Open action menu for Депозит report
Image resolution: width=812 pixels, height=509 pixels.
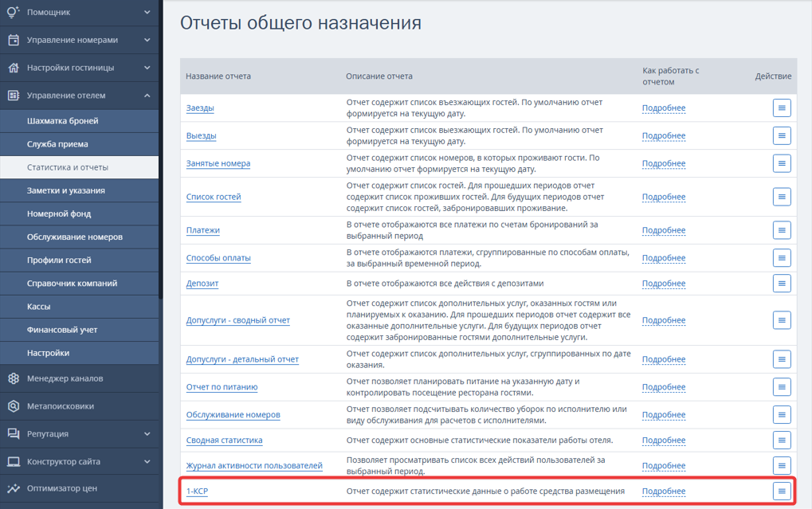(782, 284)
